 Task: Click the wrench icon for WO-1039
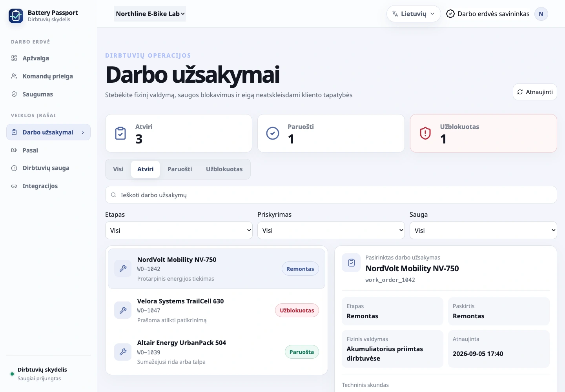tap(123, 352)
